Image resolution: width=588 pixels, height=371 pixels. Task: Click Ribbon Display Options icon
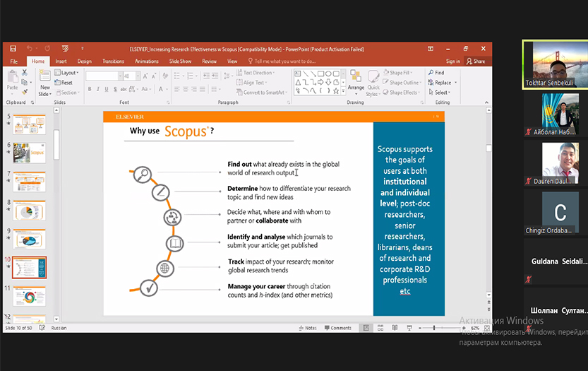431,49
